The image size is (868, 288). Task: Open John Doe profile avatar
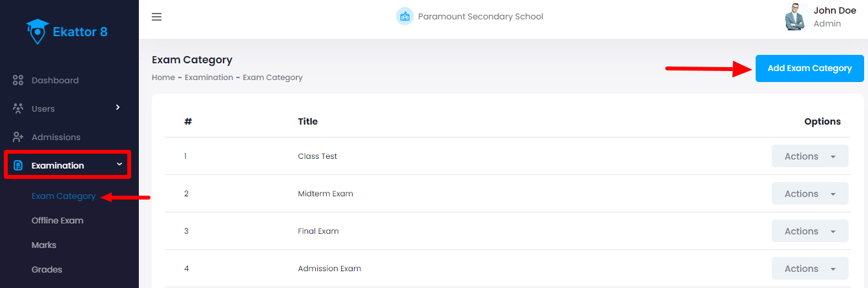796,17
